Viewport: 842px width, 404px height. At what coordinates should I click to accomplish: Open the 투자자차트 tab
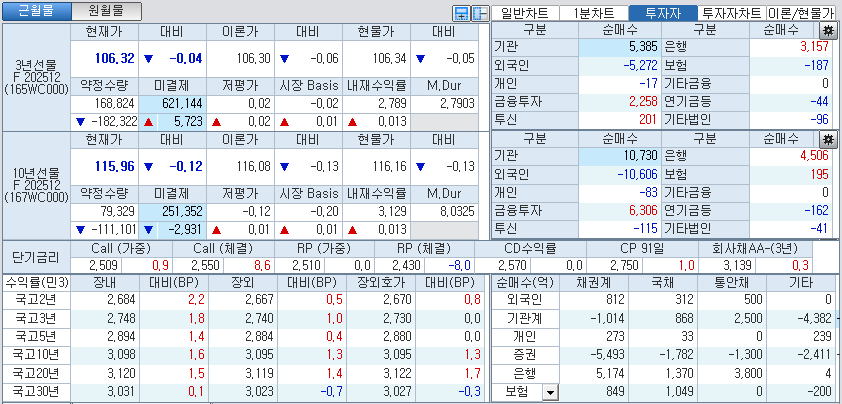click(731, 13)
